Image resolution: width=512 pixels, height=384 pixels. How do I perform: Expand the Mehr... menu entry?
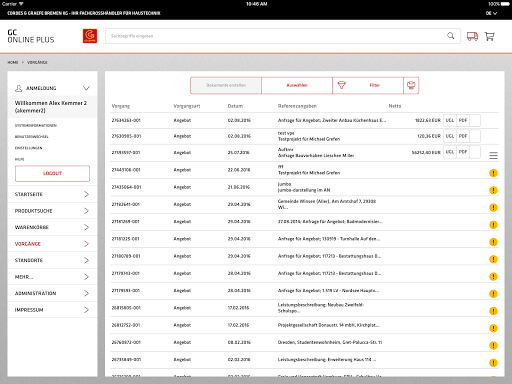(52, 277)
